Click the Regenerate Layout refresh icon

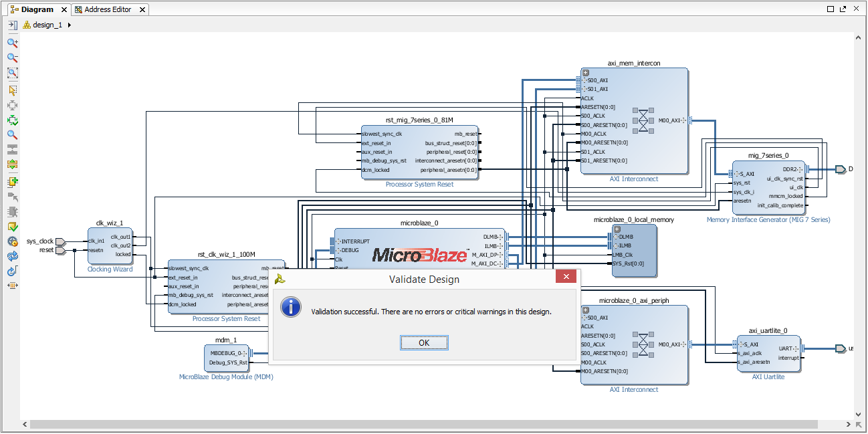12,256
